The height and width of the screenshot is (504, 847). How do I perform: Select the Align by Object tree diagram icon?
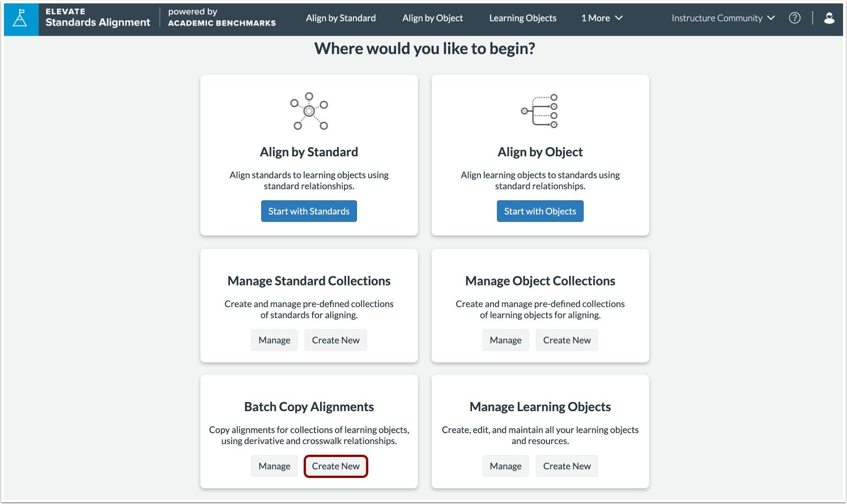coord(539,111)
